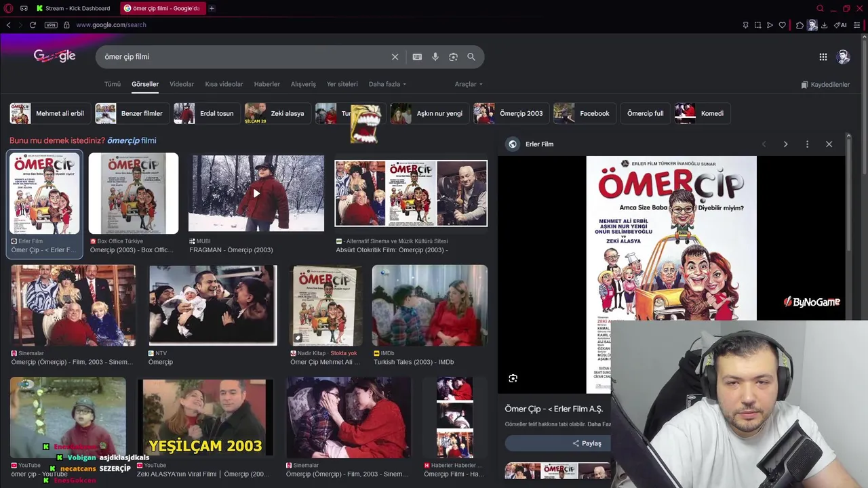Open Haberler results tab
Image resolution: width=868 pixels, height=488 pixels.
pos(267,84)
